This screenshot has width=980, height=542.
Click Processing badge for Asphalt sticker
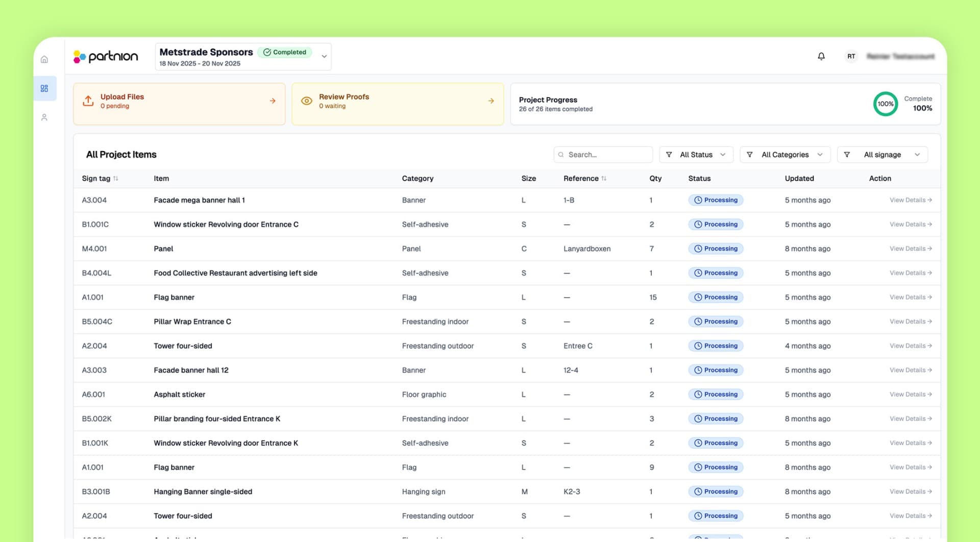pos(716,395)
